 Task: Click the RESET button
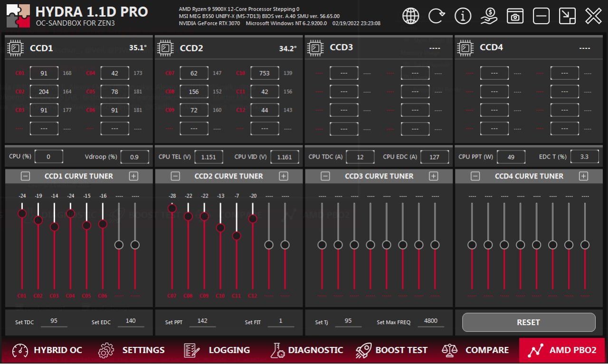pos(529,322)
